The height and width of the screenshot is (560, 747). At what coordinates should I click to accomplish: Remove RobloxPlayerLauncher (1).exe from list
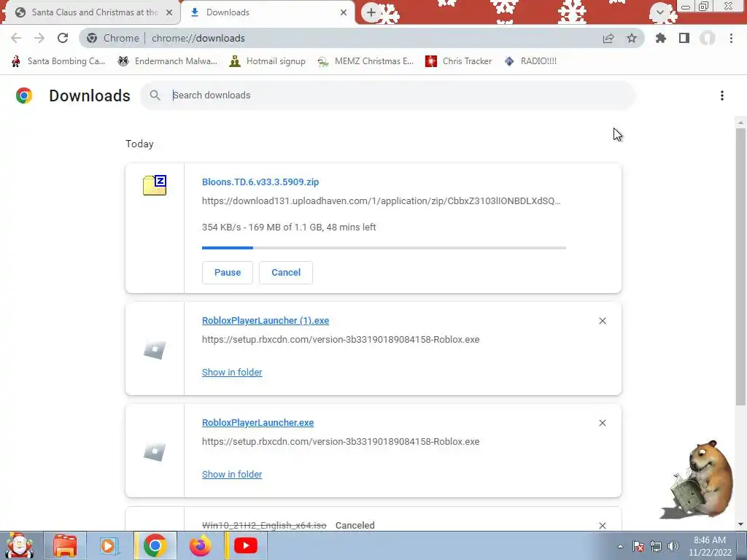pyautogui.click(x=602, y=321)
